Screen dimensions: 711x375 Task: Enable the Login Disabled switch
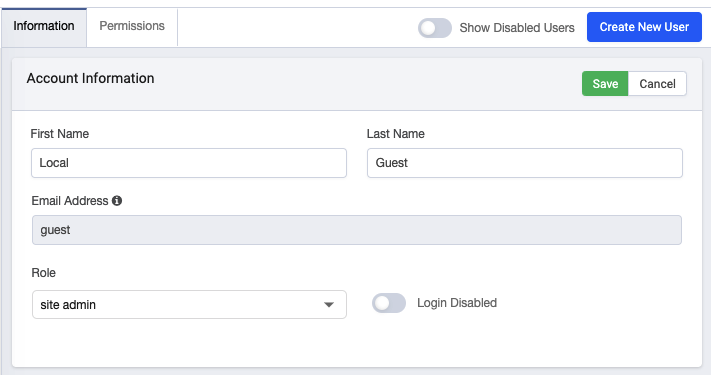click(x=389, y=303)
